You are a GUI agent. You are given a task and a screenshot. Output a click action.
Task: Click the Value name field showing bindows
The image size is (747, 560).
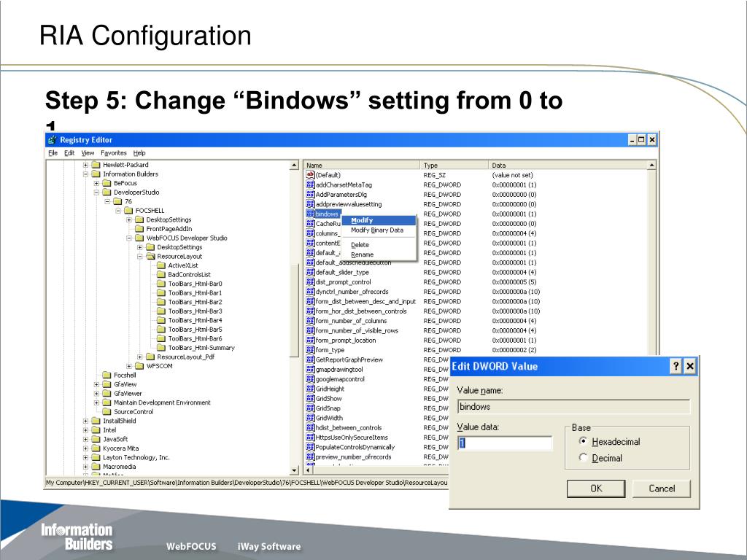tap(573, 407)
